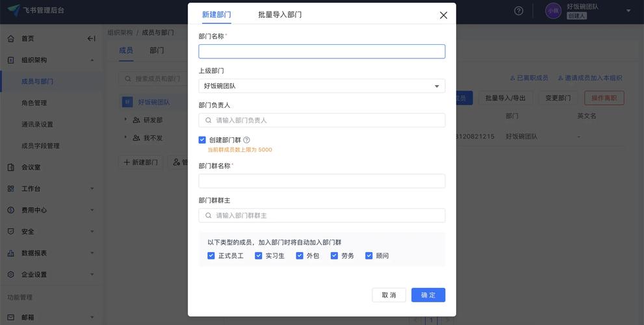Open the 已离职成员 link
The height and width of the screenshot is (325, 644).
pyautogui.click(x=529, y=78)
